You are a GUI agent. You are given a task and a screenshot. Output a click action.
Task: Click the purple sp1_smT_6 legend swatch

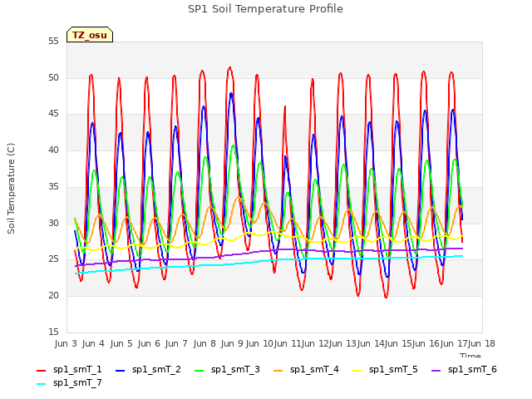[x=436, y=371]
